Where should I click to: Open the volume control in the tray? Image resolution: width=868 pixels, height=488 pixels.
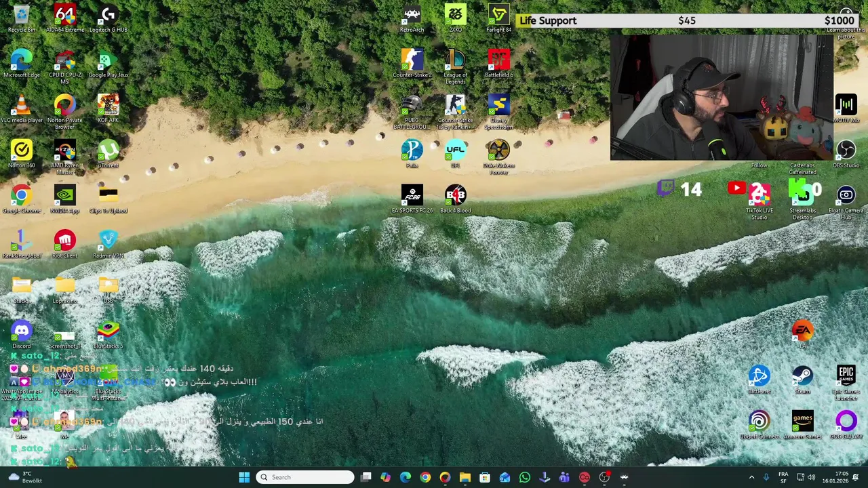[x=812, y=477]
